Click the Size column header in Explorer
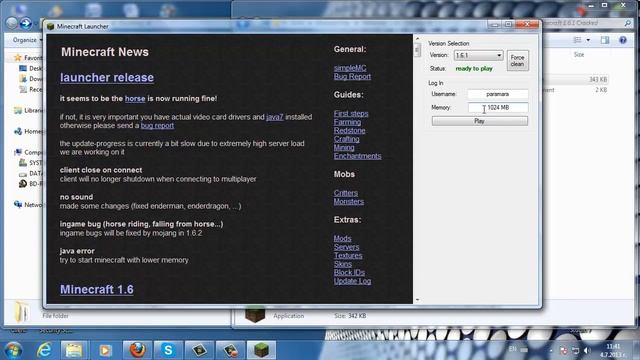The height and width of the screenshot is (360, 640). pos(579,54)
